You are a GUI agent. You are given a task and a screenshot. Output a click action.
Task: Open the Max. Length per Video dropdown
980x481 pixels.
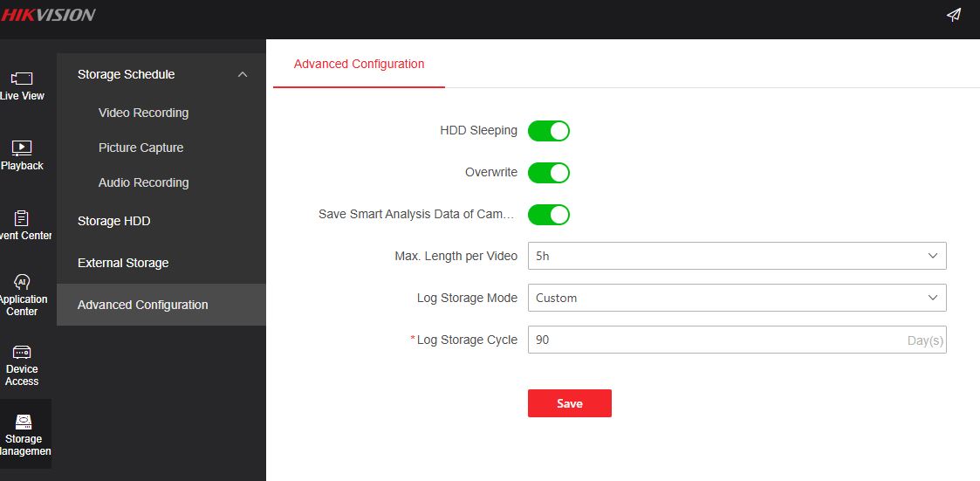(737, 256)
